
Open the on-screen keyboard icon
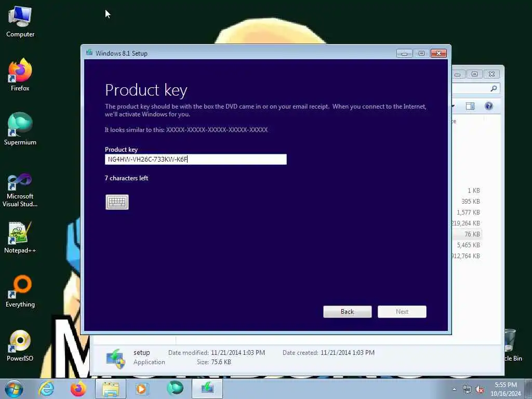117,202
